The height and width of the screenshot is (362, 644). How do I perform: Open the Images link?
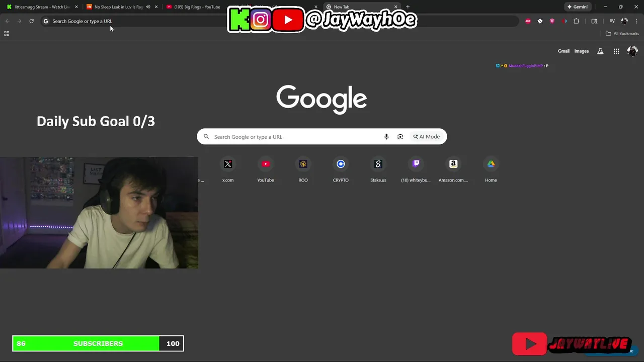coord(582,51)
